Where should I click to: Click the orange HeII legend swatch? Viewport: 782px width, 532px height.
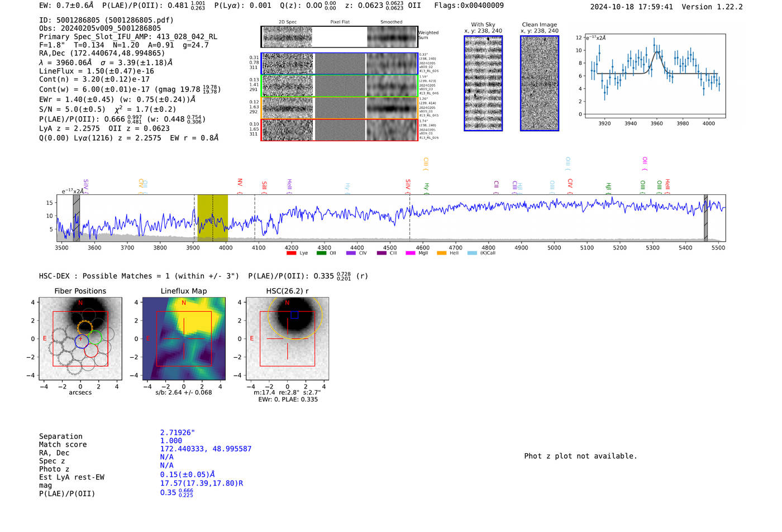pos(441,253)
